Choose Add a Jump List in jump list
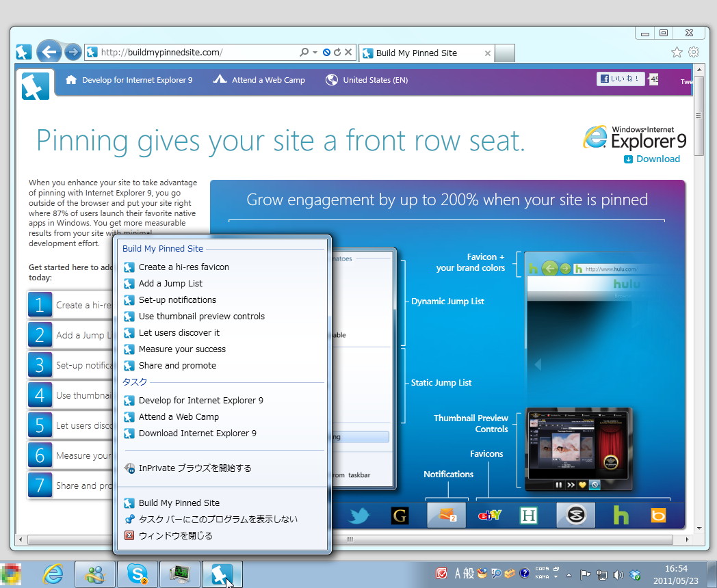Image resolution: width=717 pixels, height=588 pixels. pyautogui.click(x=222, y=284)
